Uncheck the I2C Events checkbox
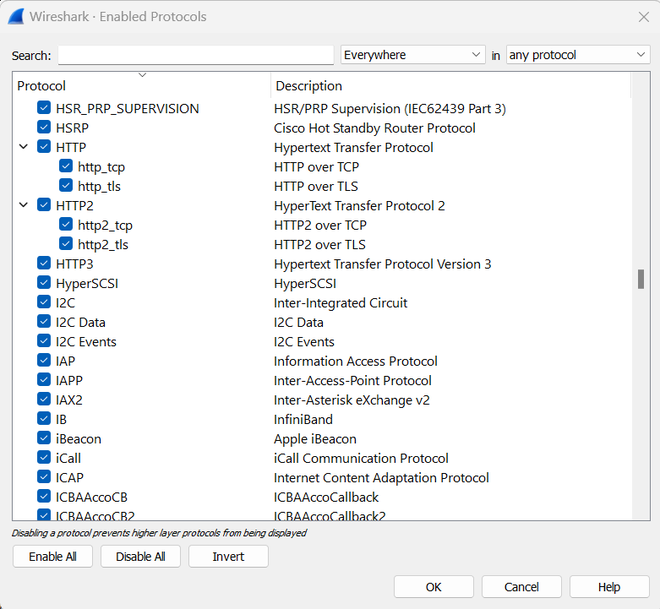Screen dimensions: 660x609 click(x=44, y=340)
